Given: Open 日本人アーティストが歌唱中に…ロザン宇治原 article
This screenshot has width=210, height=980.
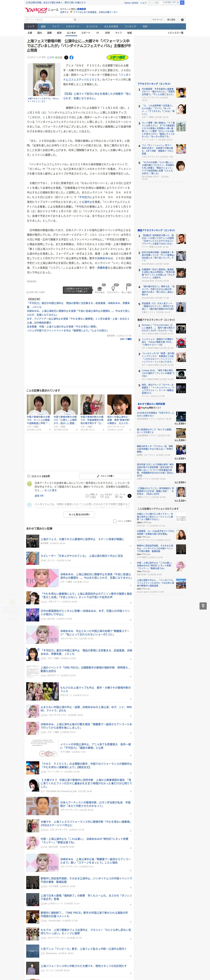Looking at the screenshot, I should (x=95, y=804).
